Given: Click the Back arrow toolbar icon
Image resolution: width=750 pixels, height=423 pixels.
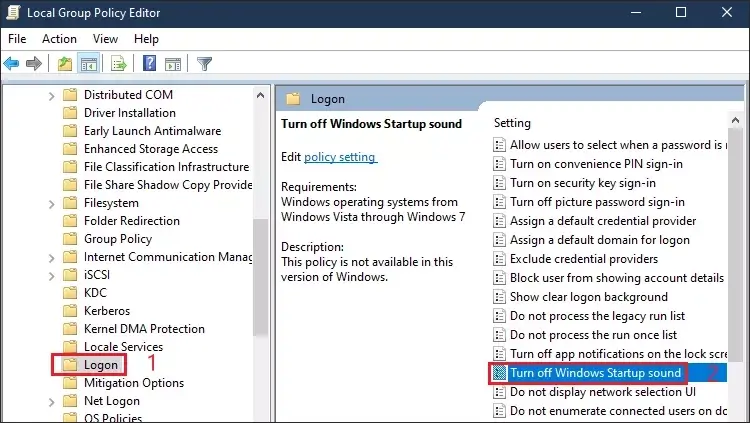Looking at the screenshot, I should coord(11,63).
